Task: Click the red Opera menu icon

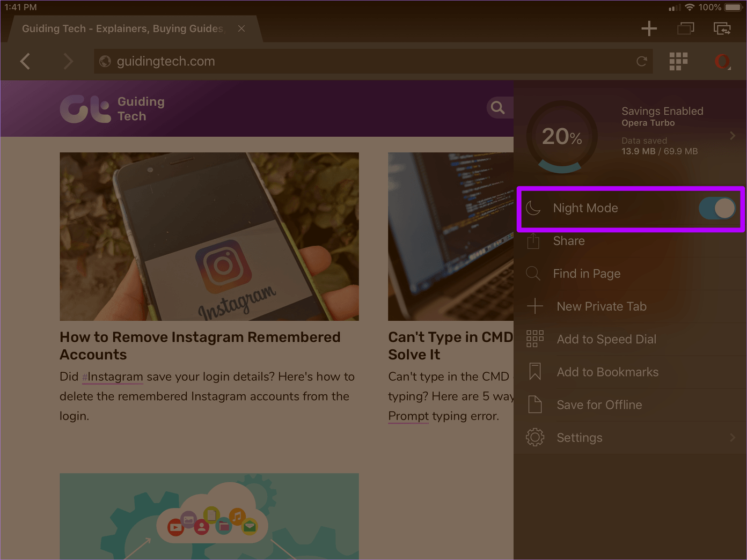Action: pos(722,62)
